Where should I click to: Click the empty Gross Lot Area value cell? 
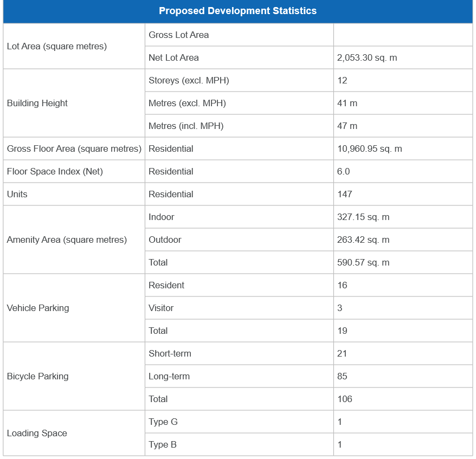click(402, 35)
